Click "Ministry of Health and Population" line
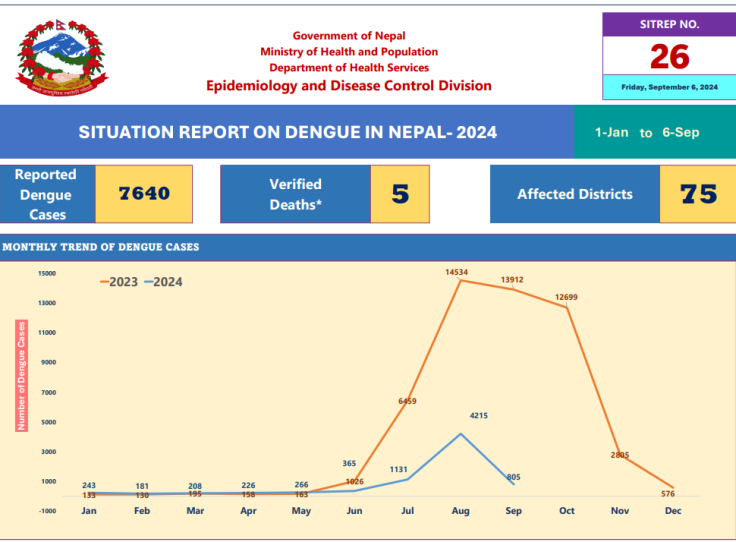 click(349, 52)
